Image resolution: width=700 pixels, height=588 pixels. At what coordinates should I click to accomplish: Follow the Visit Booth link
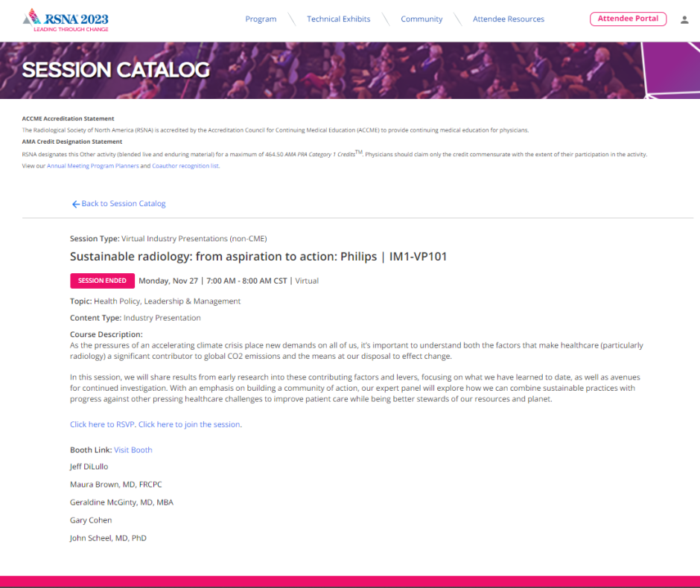133,450
